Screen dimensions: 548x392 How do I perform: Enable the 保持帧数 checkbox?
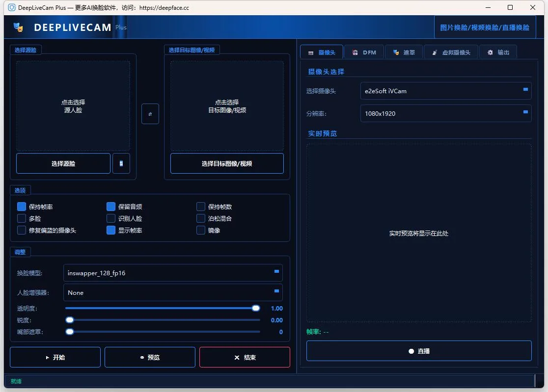click(201, 207)
